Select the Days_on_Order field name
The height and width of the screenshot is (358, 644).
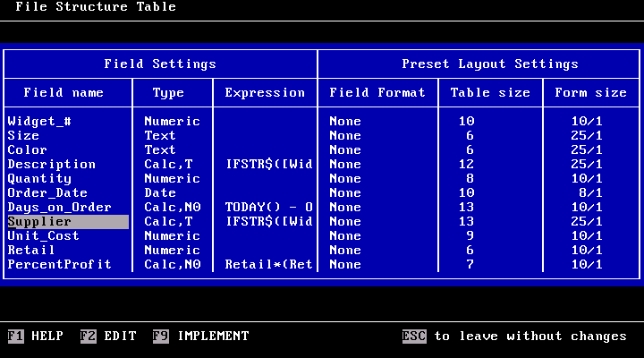point(60,207)
